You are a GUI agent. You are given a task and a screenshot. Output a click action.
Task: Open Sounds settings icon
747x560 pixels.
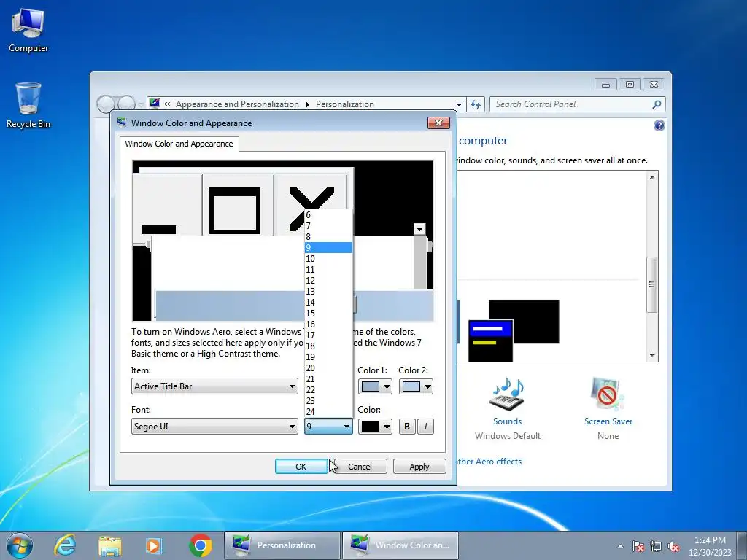[507, 394]
